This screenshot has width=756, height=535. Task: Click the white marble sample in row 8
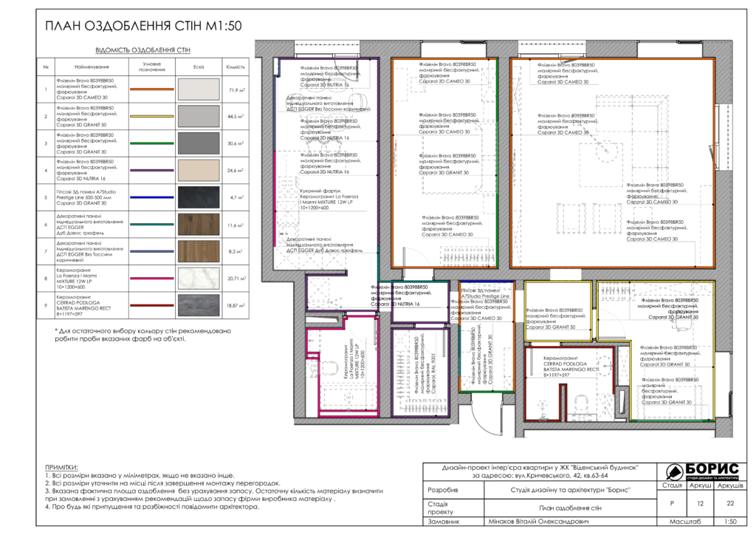pyautogui.click(x=198, y=279)
